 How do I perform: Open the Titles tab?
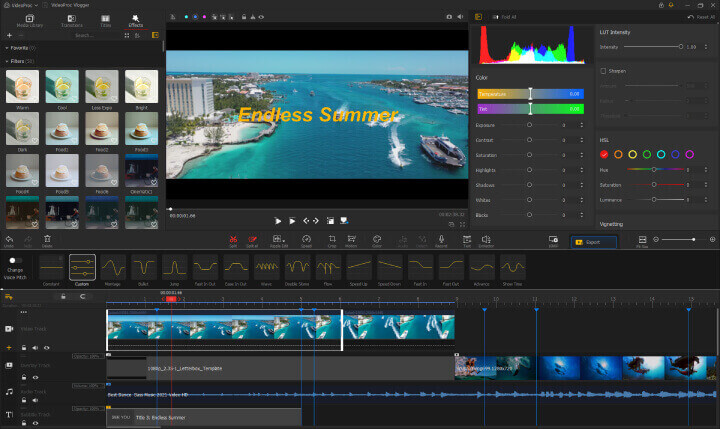click(106, 19)
